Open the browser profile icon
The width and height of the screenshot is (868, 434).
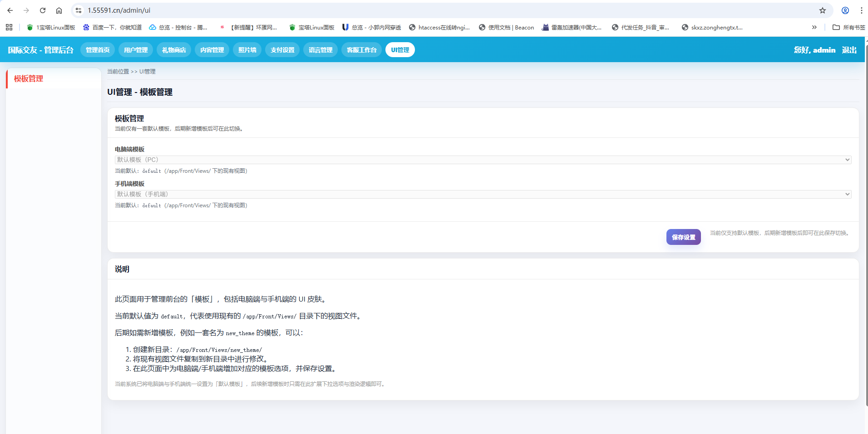(845, 10)
